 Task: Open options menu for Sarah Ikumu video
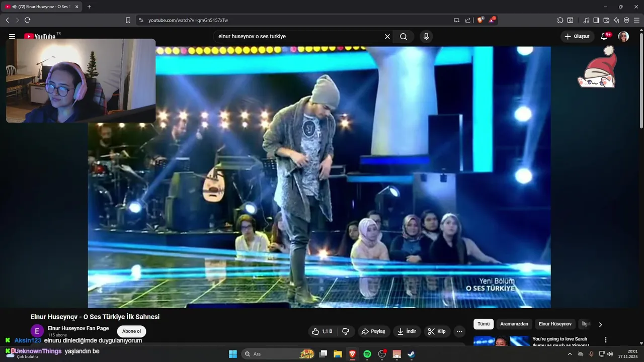[x=606, y=340]
